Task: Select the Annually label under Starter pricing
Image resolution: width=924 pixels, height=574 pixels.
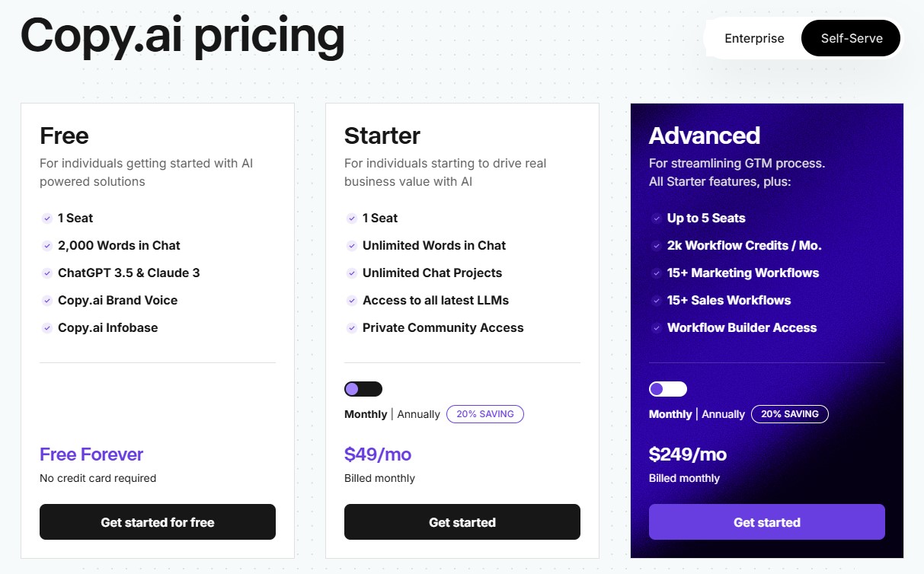Action: 417,414
